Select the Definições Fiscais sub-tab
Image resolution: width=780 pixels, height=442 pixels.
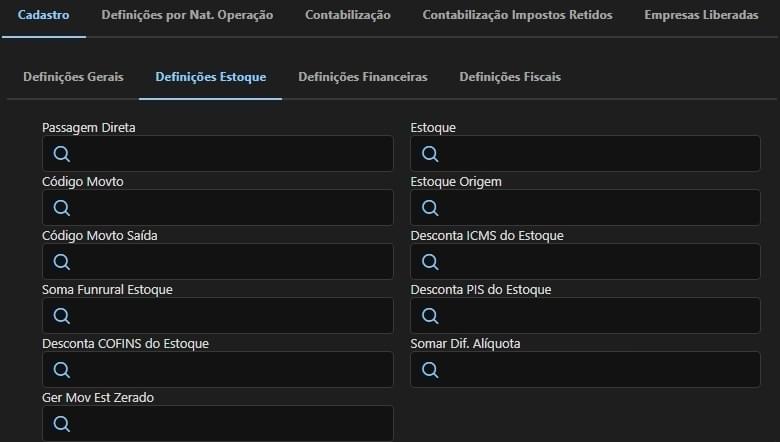point(509,78)
